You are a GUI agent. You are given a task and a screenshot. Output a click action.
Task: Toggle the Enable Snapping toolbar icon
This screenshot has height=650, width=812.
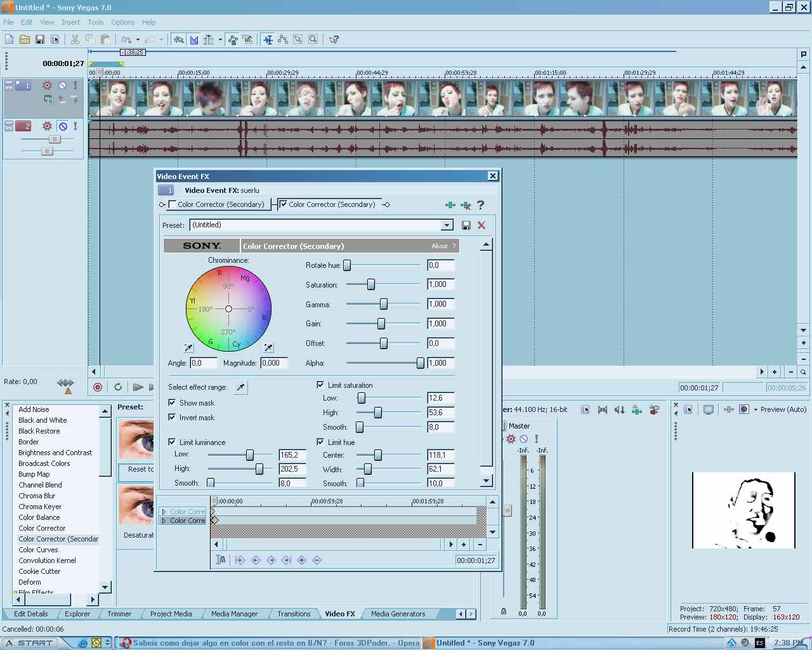pyautogui.click(x=179, y=39)
